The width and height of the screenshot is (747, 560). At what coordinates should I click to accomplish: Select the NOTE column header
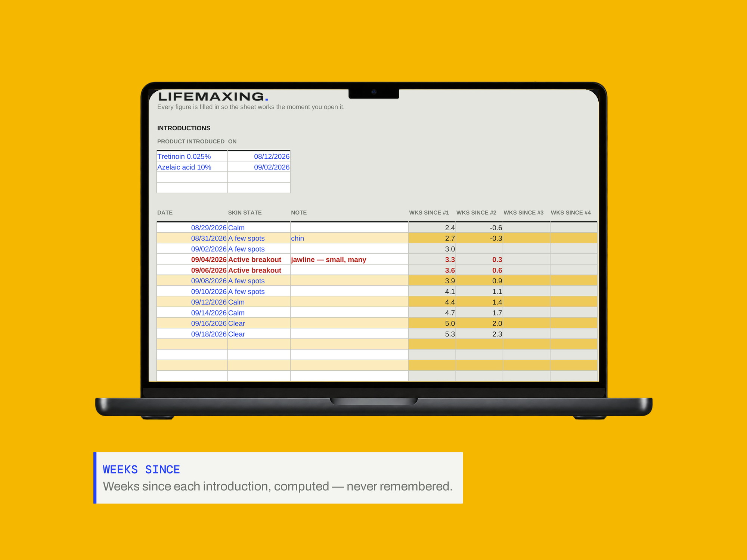pos(299,212)
